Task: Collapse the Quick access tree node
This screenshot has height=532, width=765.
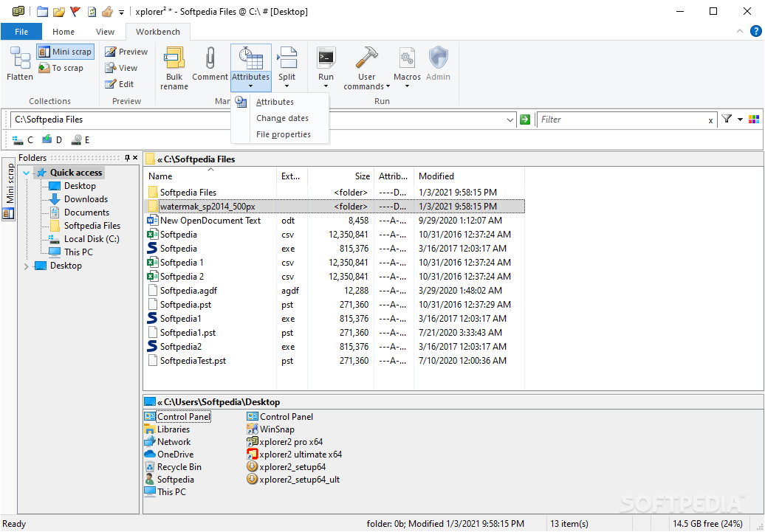Action: point(27,173)
